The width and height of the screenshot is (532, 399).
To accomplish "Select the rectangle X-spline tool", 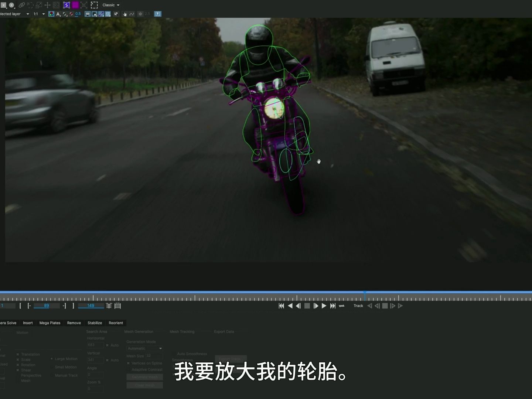I will pos(3,5).
